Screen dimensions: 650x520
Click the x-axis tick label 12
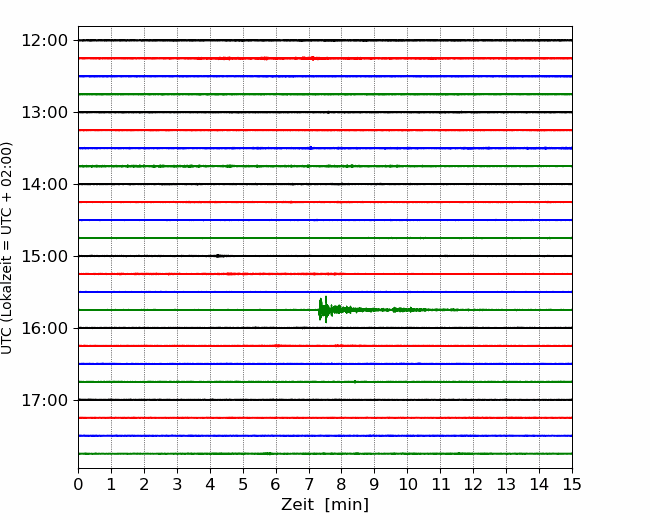(473, 484)
